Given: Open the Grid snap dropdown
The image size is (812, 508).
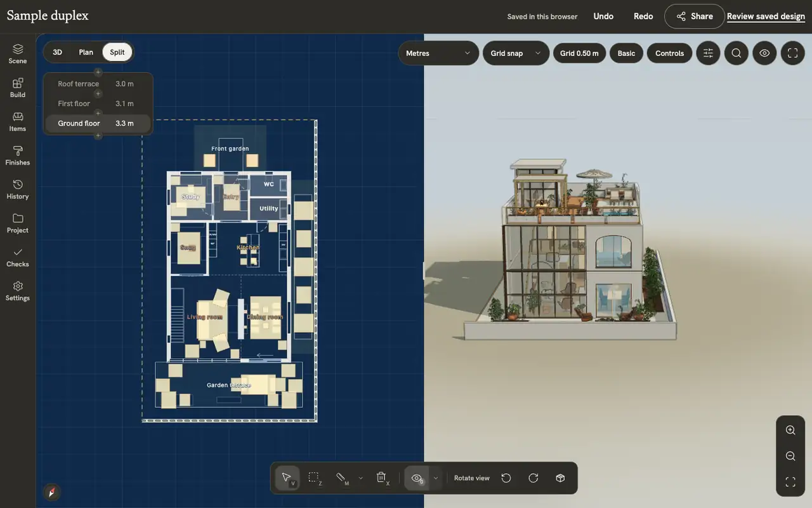Looking at the screenshot, I should point(516,53).
